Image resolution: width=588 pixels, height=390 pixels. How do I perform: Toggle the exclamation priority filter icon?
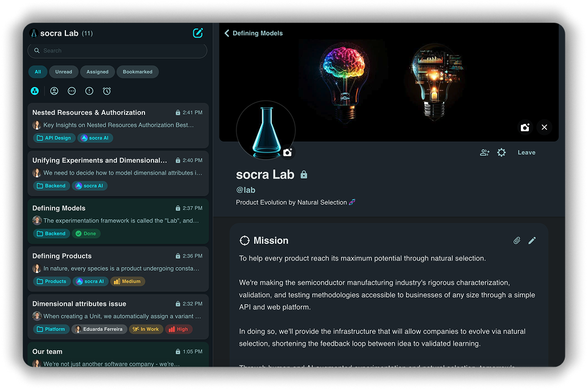click(89, 91)
